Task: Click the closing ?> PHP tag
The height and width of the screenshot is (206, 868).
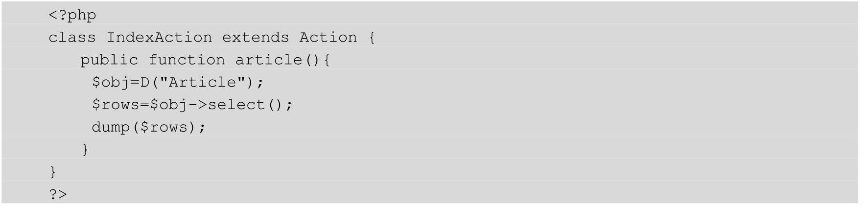Action: (58, 194)
